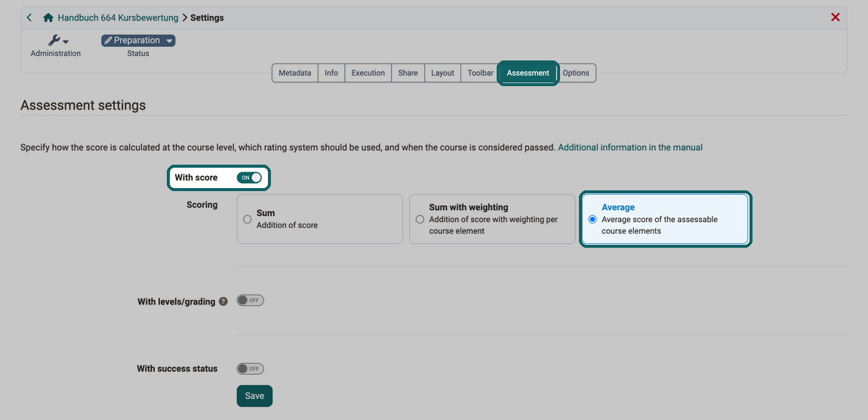
Task: Open Handbuch 664 Kursbewertung breadcrumb link
Action: [118, 17]
